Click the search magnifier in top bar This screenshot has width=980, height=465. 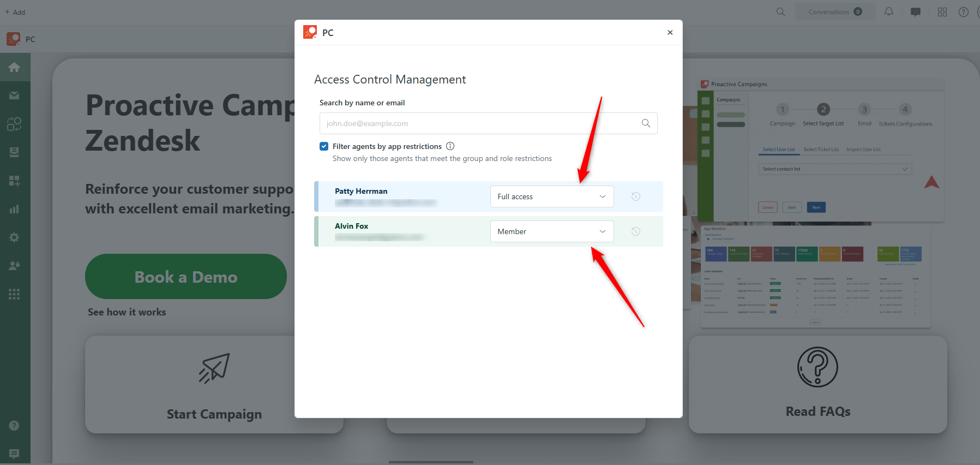click(780, 12)
